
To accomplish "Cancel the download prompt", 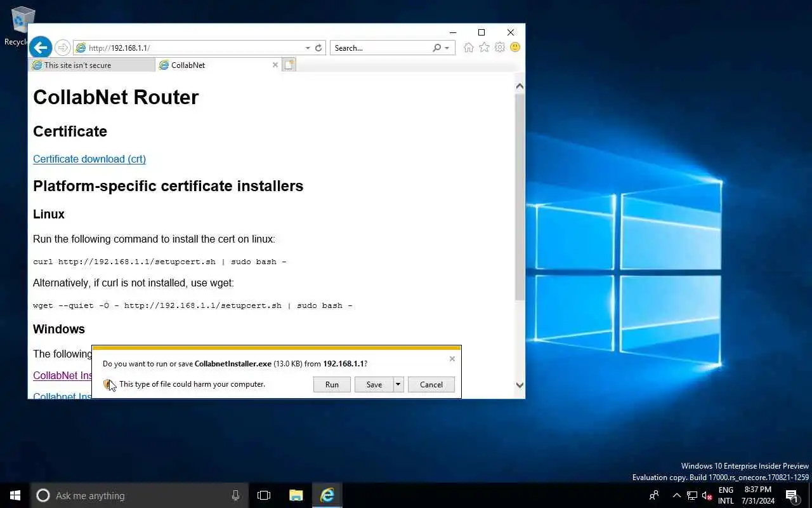I will [431, 384].
